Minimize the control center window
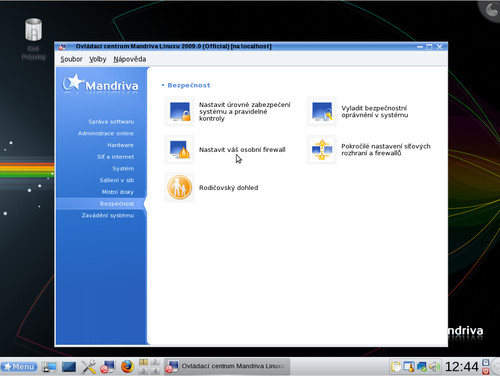500x376 pixels. pos(420,47)
